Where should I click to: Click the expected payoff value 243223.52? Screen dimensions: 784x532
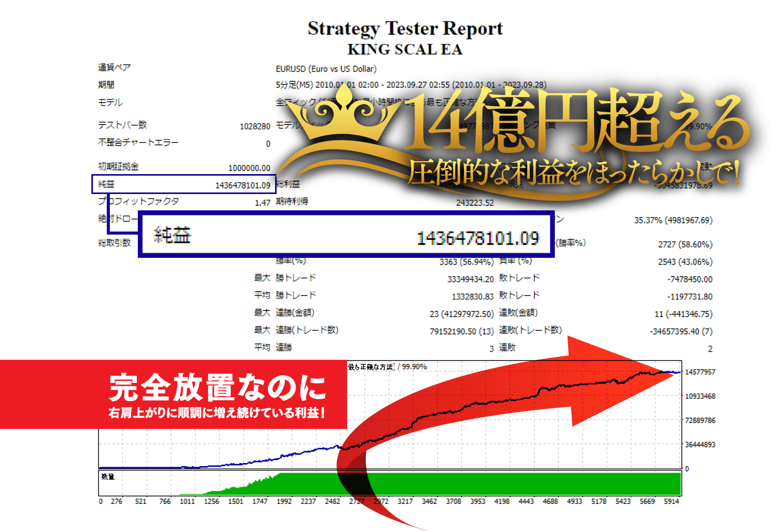click(x=475, y=203)
